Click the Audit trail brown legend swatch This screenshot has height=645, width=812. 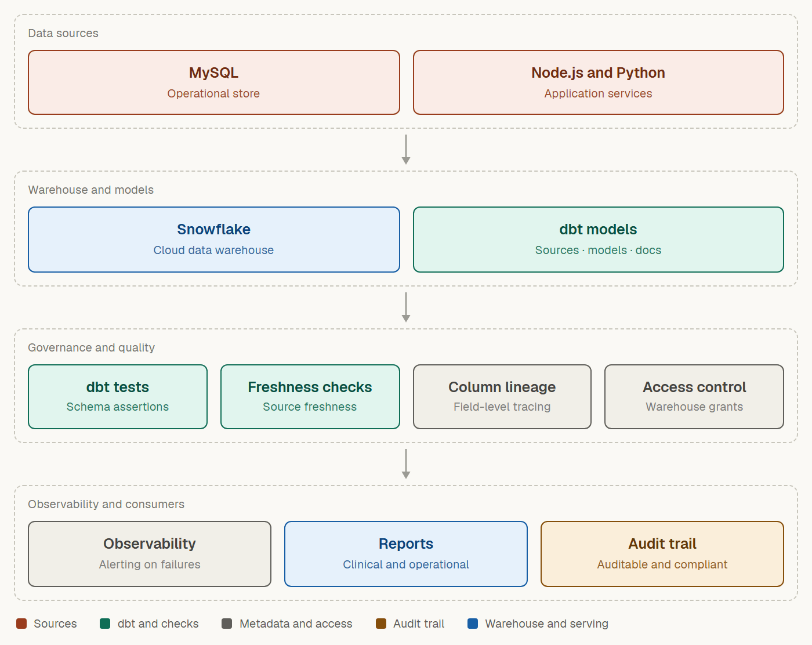point(381,624)
